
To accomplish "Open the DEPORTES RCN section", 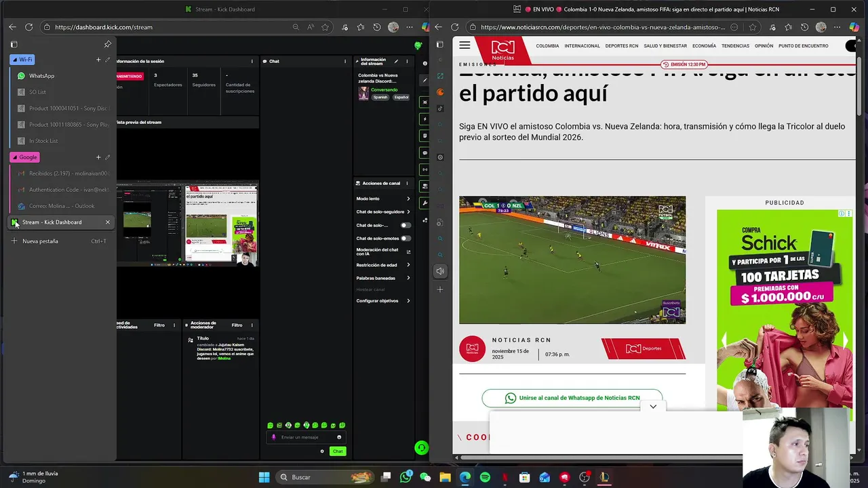I will coord(622,46).
